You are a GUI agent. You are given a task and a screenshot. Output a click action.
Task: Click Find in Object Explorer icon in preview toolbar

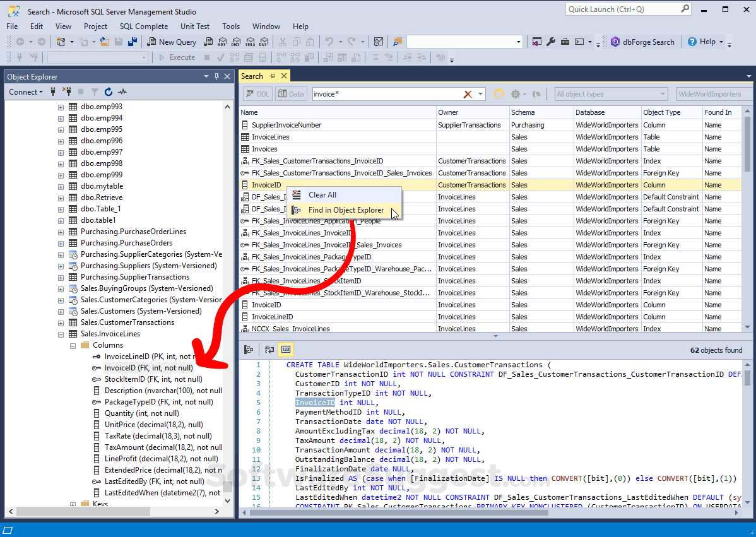[249, 350]
